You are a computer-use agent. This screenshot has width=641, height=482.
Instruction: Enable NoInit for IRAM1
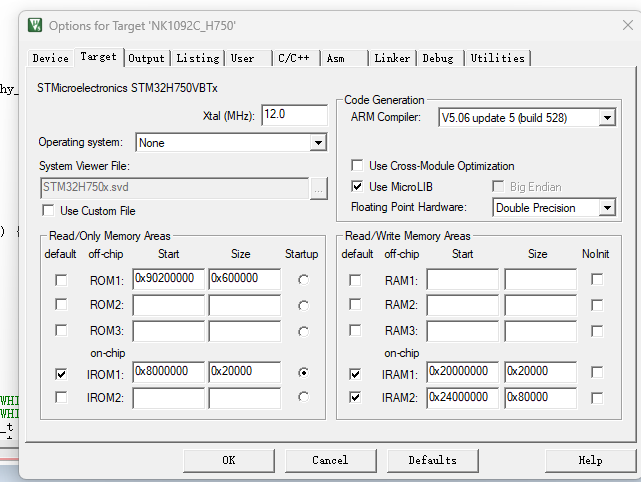tap(597, 372)
